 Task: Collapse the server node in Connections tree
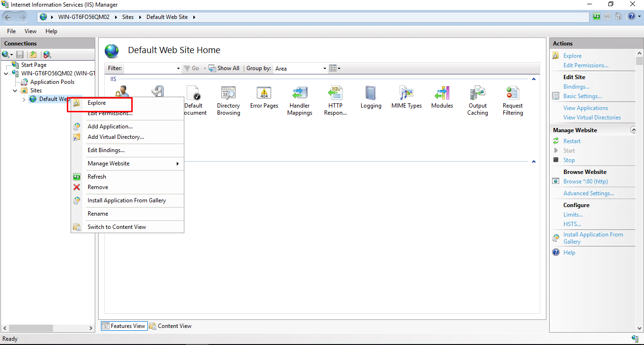coord(6,73)
